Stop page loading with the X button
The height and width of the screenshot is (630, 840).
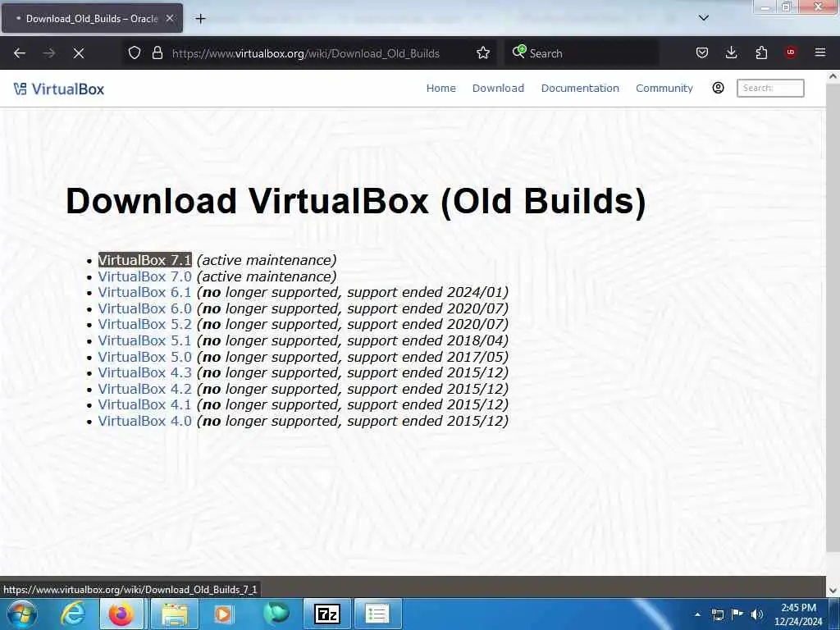coord(78,53)
